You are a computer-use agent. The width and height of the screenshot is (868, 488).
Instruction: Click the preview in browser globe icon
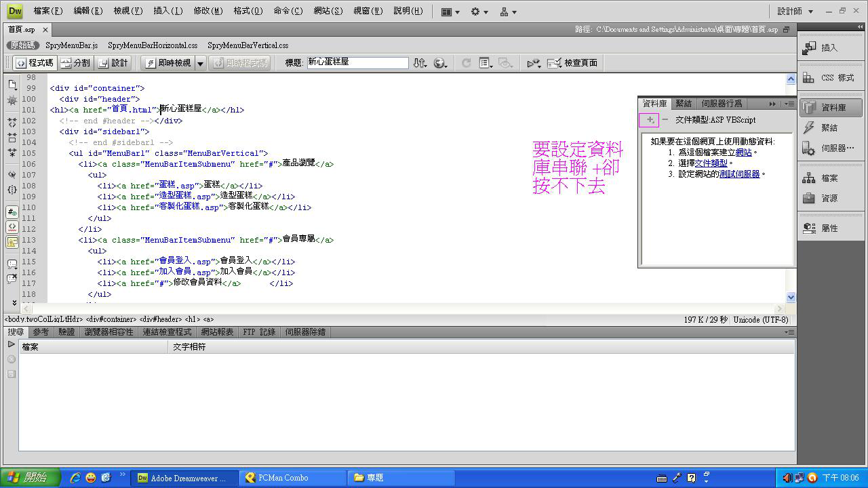click(x=439, y=63)
